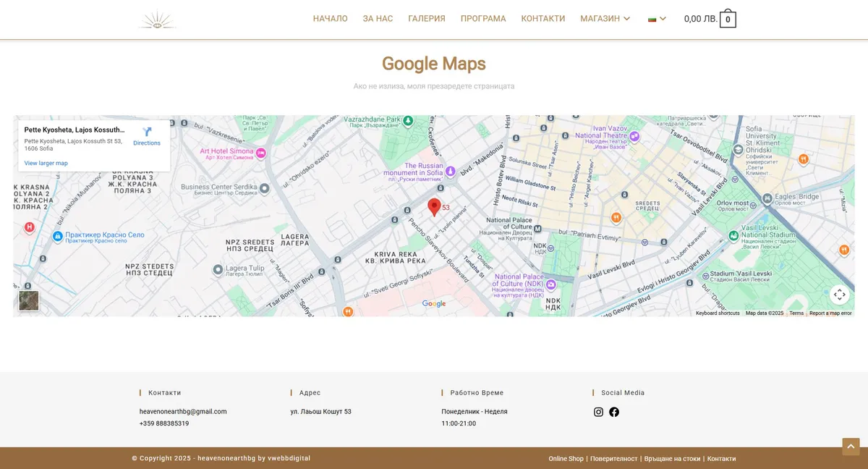Image resolution: width=868 pixels, height=469 pixels.
Task: Open the ГАЛЕРИЯ menu item
Action: (x=427, y=19)
